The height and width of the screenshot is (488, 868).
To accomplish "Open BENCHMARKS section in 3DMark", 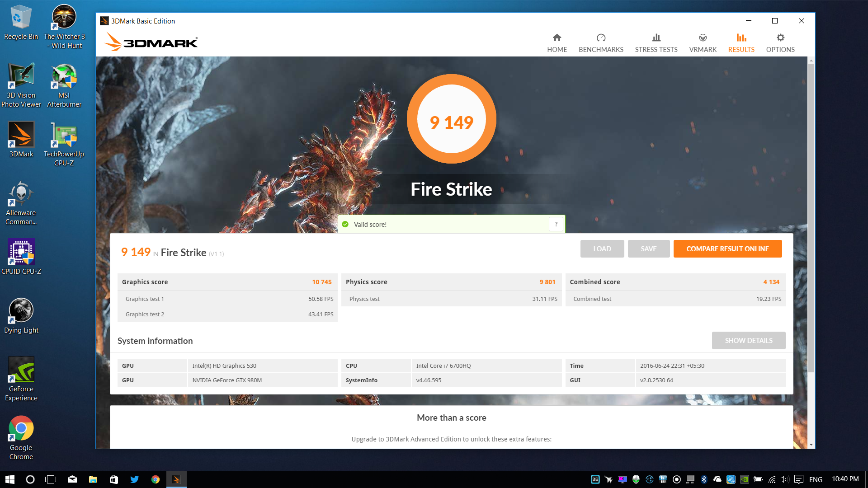I will [601, 42].
